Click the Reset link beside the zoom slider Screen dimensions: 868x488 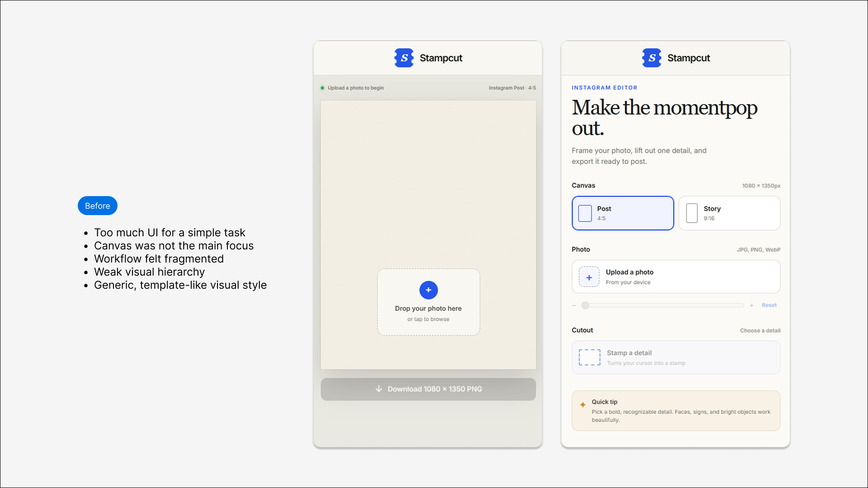[769, 305]
